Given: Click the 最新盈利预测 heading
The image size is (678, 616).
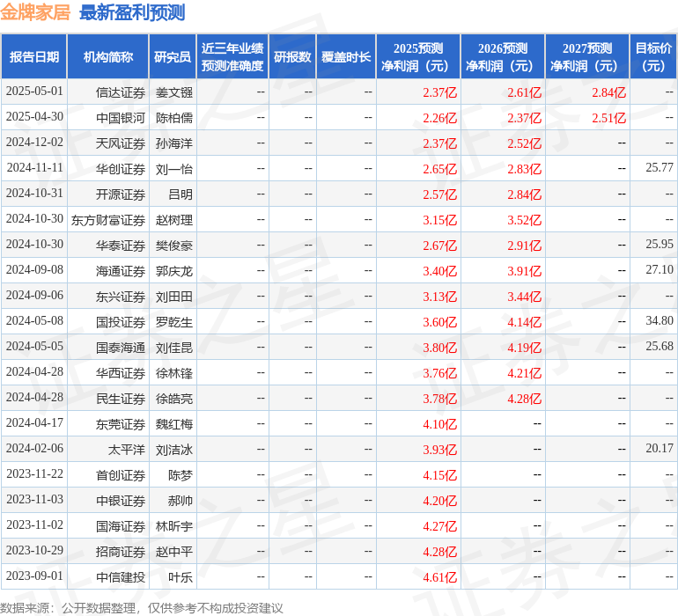Looking at the screenshot, I should (x=132, y=12).
